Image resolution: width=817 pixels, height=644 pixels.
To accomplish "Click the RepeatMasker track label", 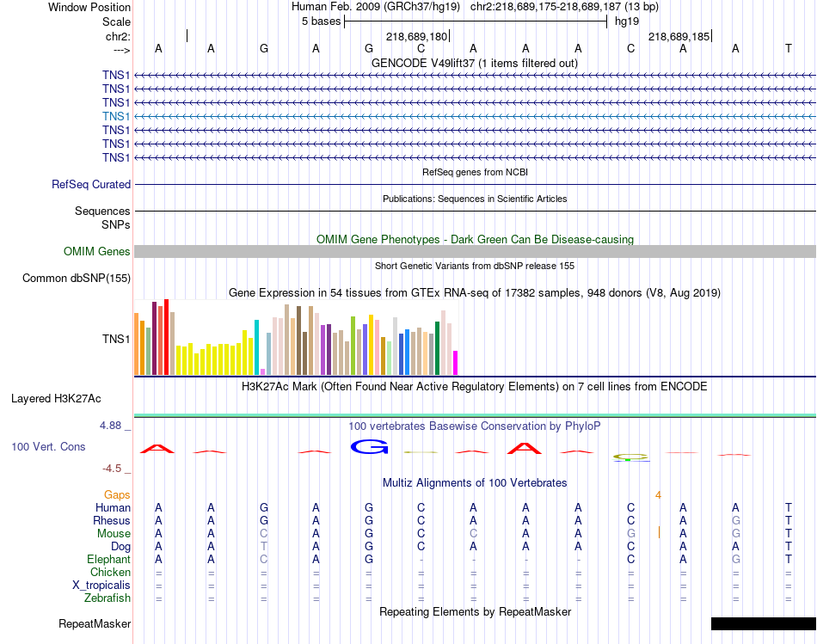I will pyautogui.click(x=95, y=624).
